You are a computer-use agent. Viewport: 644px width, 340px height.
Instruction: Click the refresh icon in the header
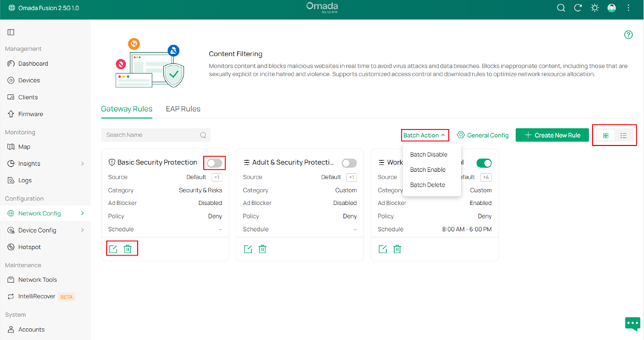point(577,8)
